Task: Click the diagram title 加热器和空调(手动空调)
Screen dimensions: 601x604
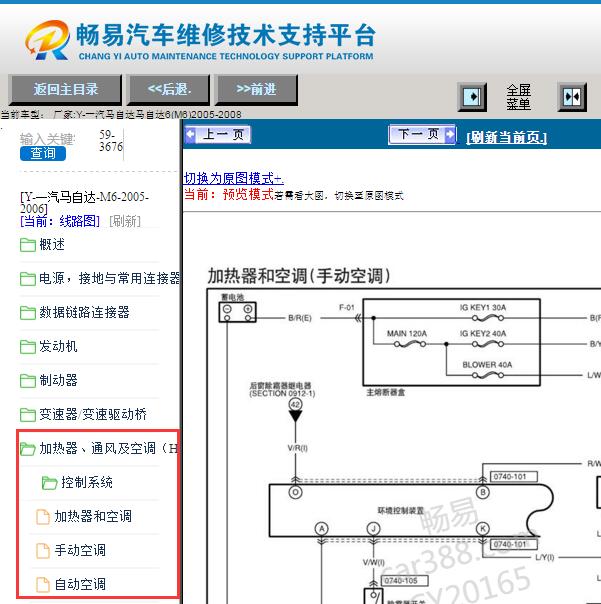Action: pos(299,276)
